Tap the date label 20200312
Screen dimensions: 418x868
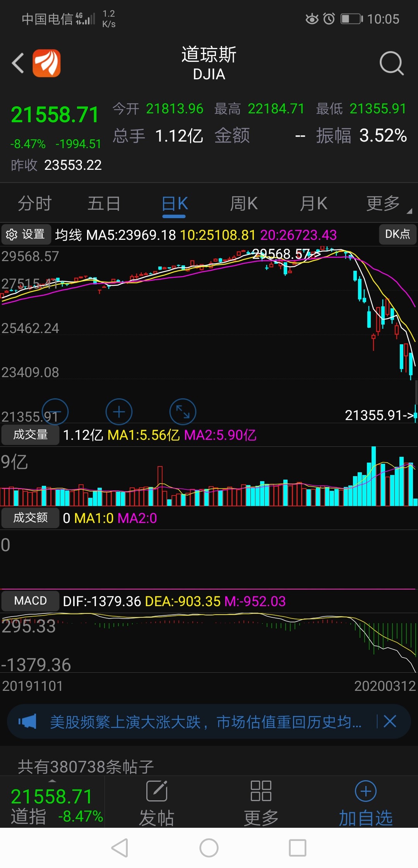click(385, 686)
